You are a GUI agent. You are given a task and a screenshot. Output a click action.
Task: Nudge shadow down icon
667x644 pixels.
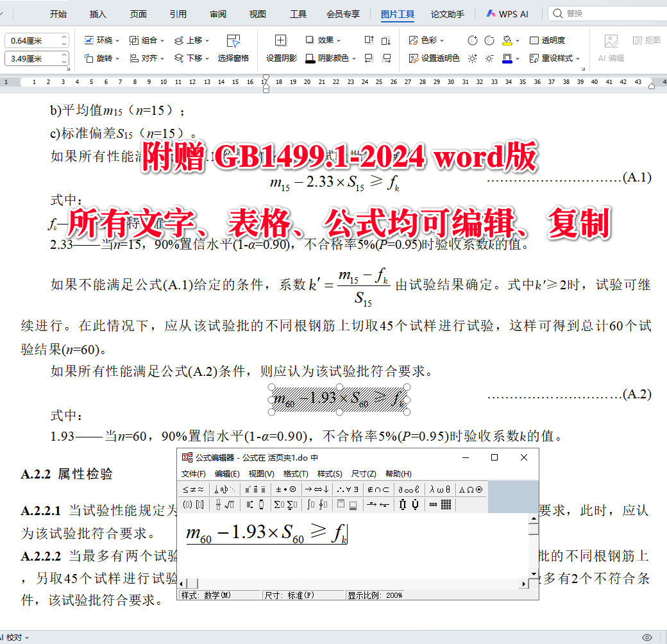pyautogui.click(x=386, y=41)
